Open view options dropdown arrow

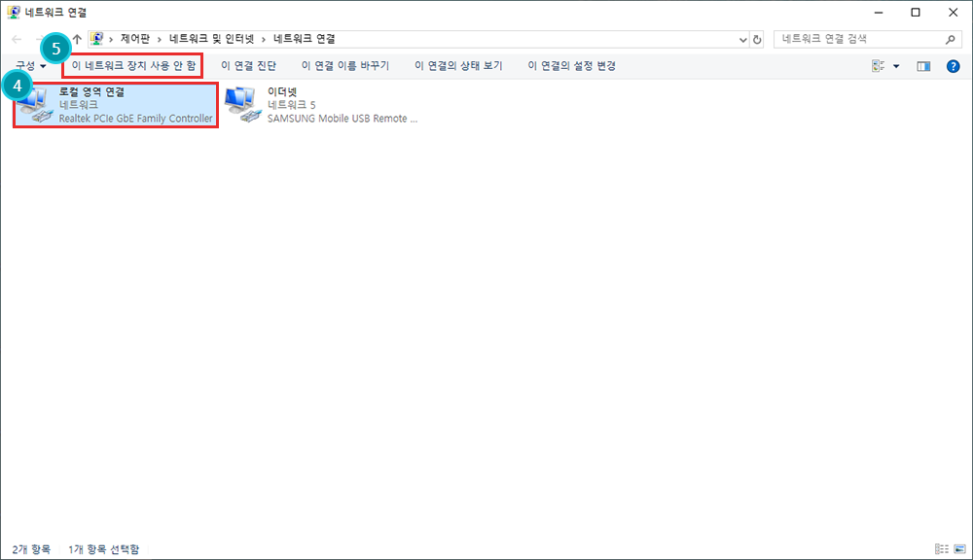pos(896,66)
